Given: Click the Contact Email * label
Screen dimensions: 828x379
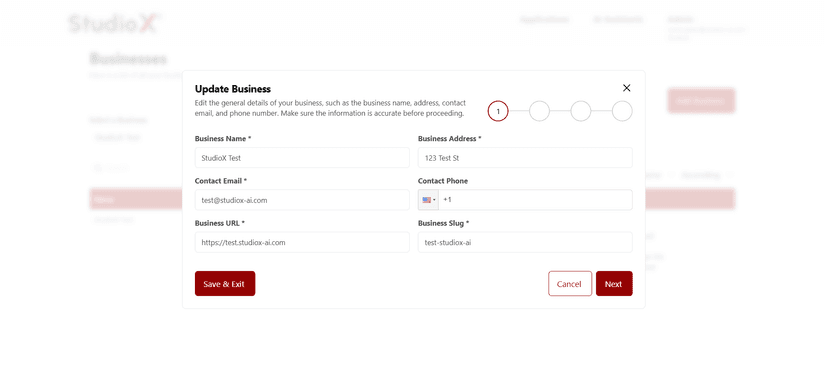Looking at the screenshot, I should pyautogui.click(x=221, y=181).
